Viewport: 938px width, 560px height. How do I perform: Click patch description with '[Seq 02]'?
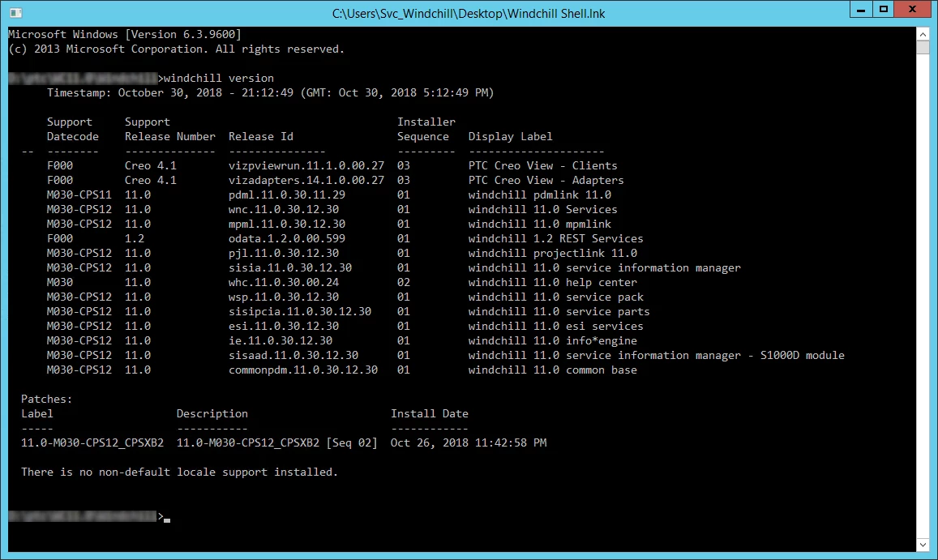(277, 442)
